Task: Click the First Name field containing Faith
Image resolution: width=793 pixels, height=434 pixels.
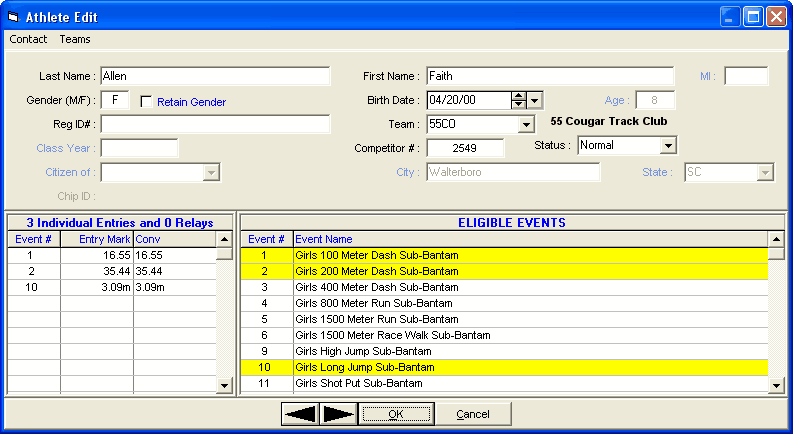Action: (x=550, y=76)
